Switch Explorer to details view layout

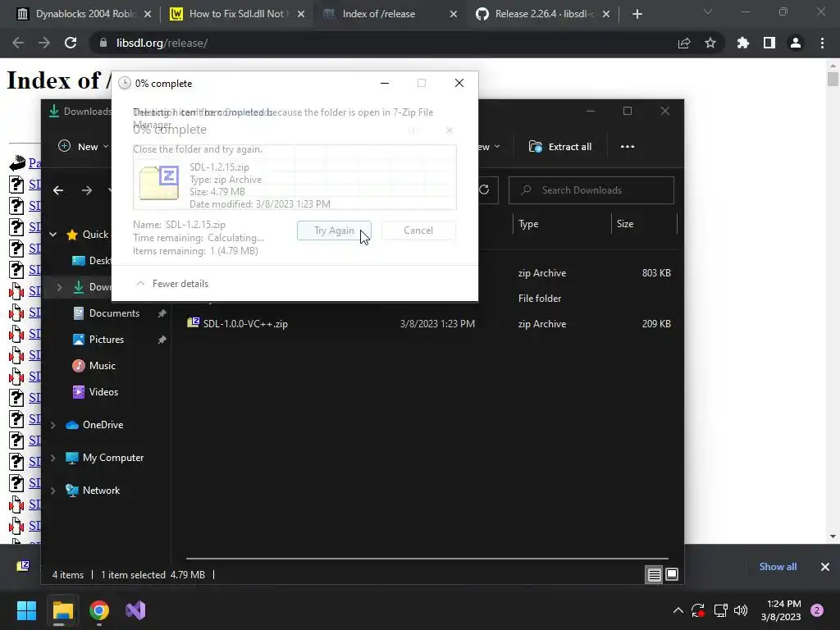coord(654,575)
